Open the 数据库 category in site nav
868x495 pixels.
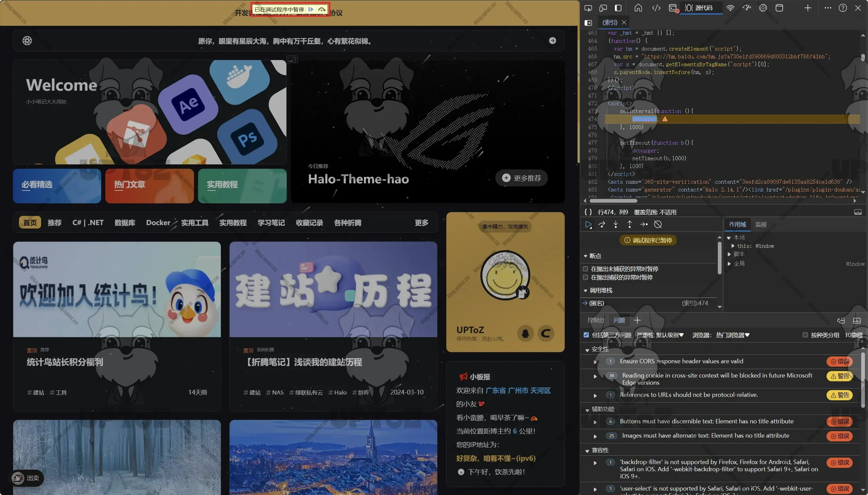[x=125, y=223]
